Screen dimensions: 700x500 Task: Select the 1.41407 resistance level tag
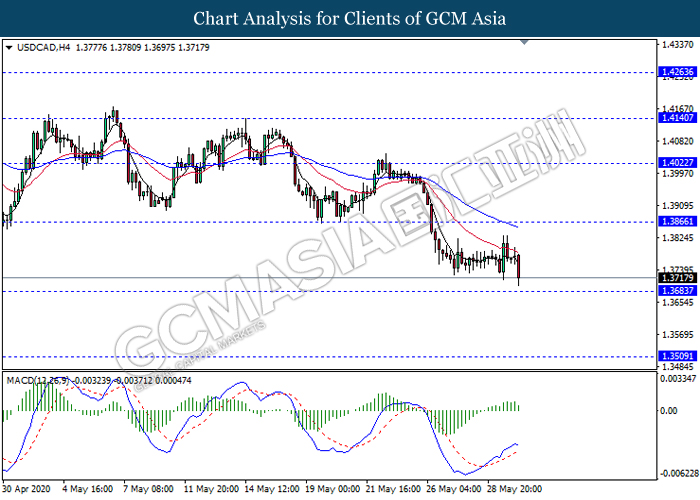pos(672,118)
